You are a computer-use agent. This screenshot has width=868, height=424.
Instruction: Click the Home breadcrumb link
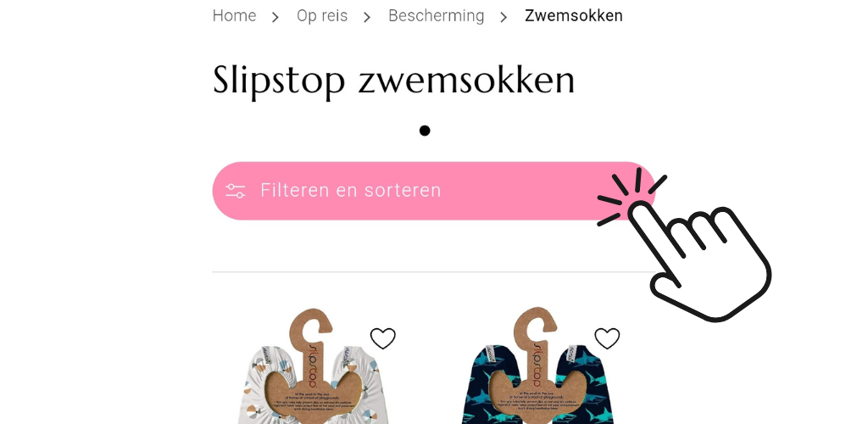pos(234,16)
